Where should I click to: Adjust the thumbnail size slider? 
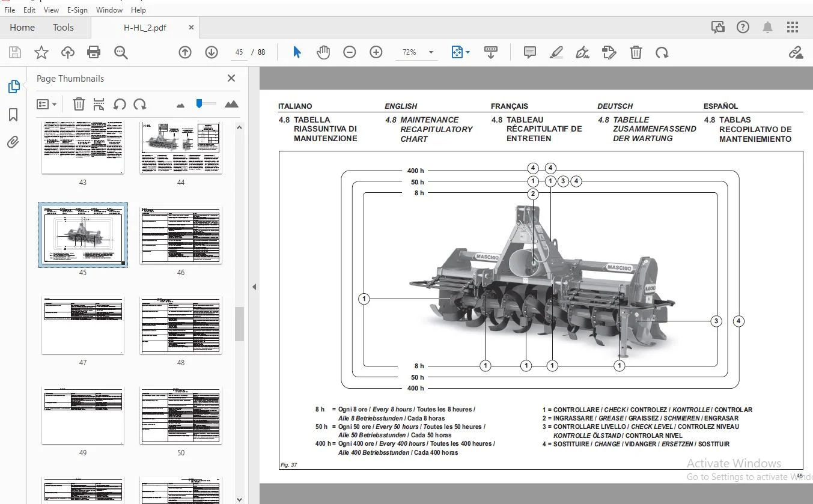click(199, 104)
